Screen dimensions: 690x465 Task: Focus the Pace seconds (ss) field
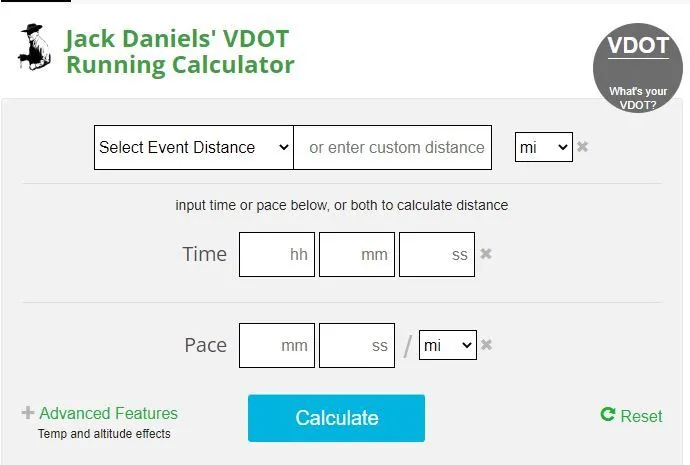(x=357, y=345)
